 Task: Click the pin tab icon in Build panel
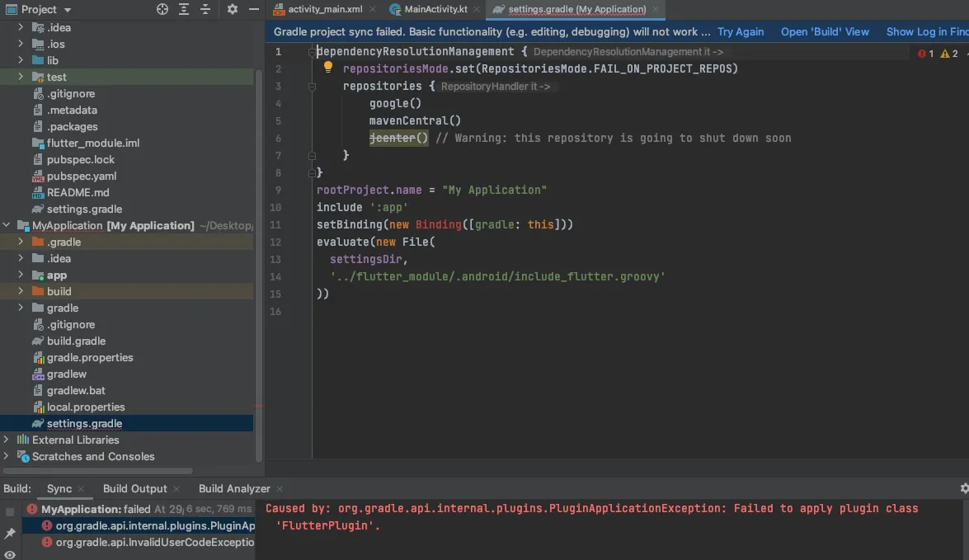tap(10, 534)
